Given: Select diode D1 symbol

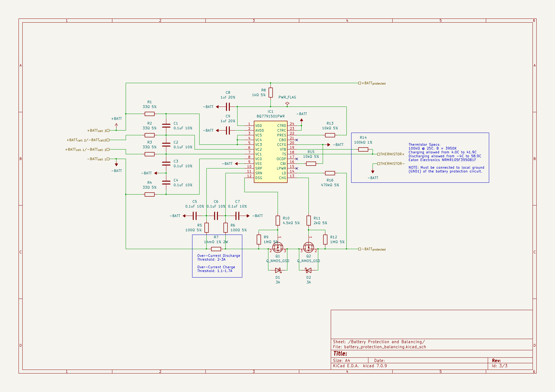Looking at the screenshot, I should pos(278,270).
